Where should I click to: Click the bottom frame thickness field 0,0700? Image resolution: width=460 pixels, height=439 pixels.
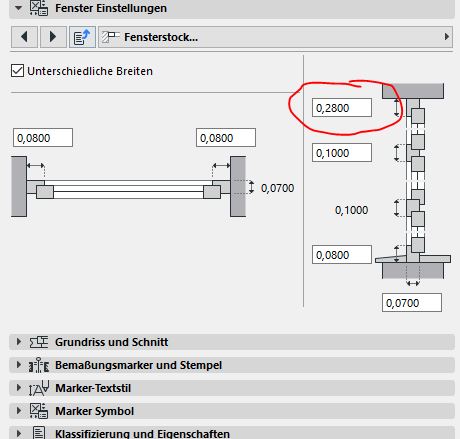[412, 302]
